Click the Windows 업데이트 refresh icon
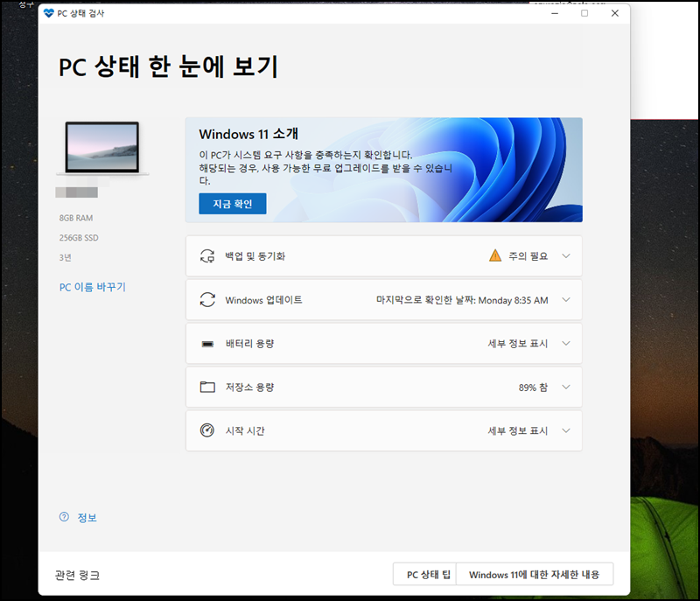 [207, 300]
